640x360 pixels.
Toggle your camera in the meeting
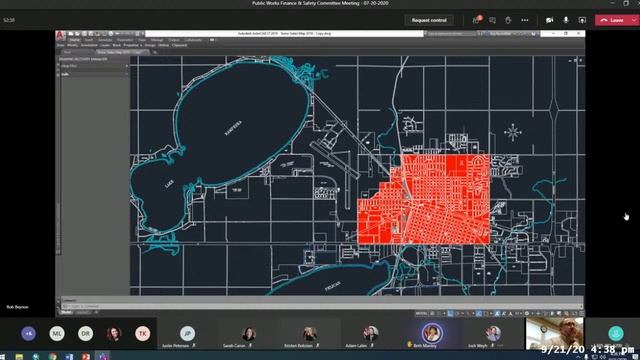550,20
